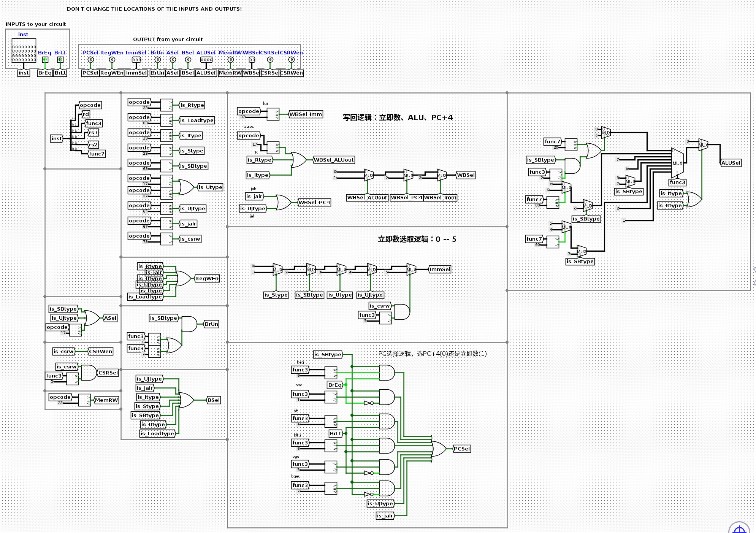Toggle the BrEq input pin

45,60
